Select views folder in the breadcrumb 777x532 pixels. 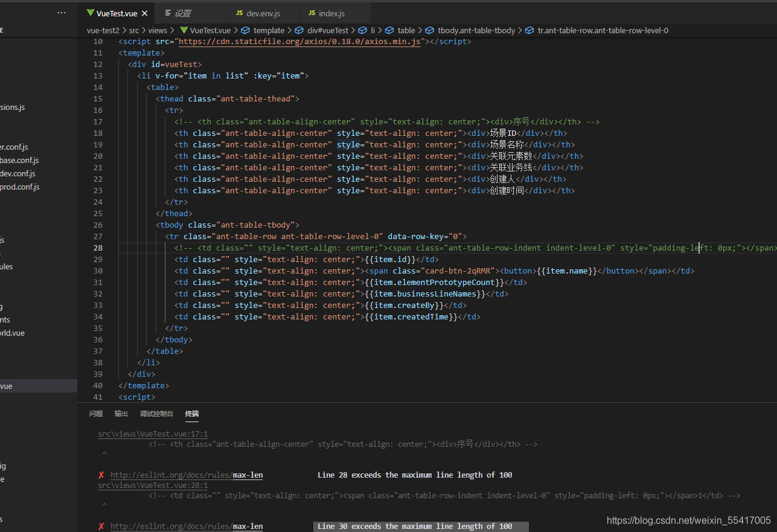point(158,30)
